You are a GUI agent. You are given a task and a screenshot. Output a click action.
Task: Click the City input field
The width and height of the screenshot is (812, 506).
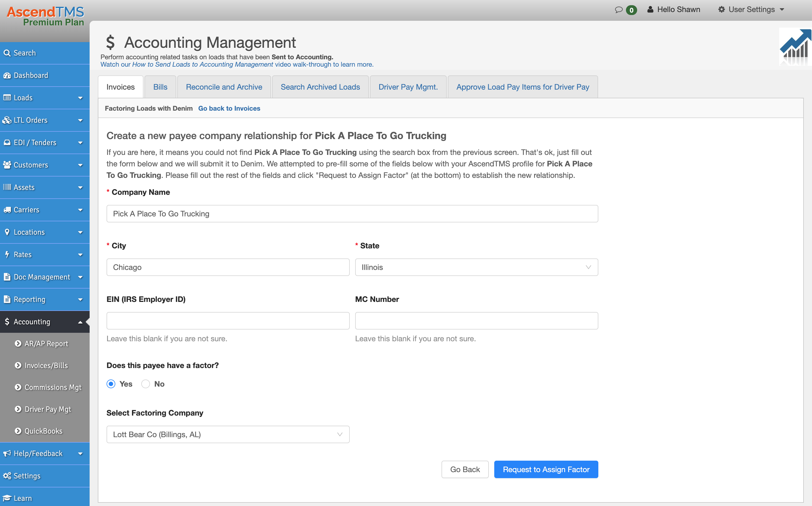click(x=228, y=267)
